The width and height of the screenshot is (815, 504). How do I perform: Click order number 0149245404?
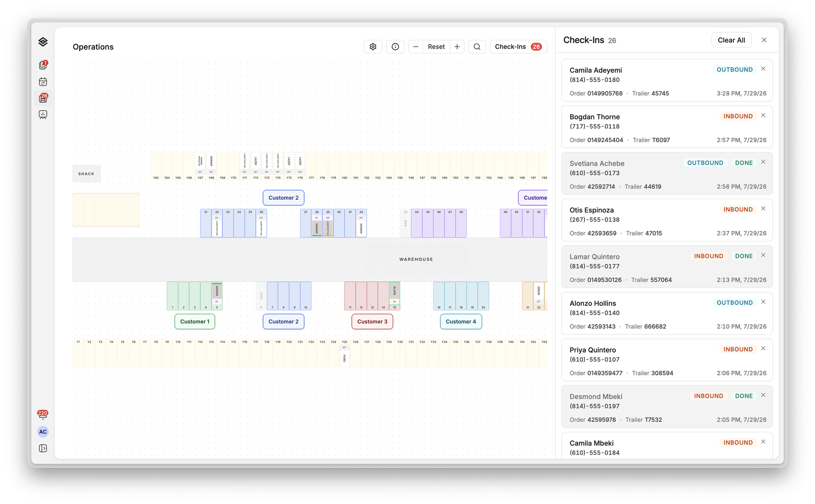click(x=605, y=140)
